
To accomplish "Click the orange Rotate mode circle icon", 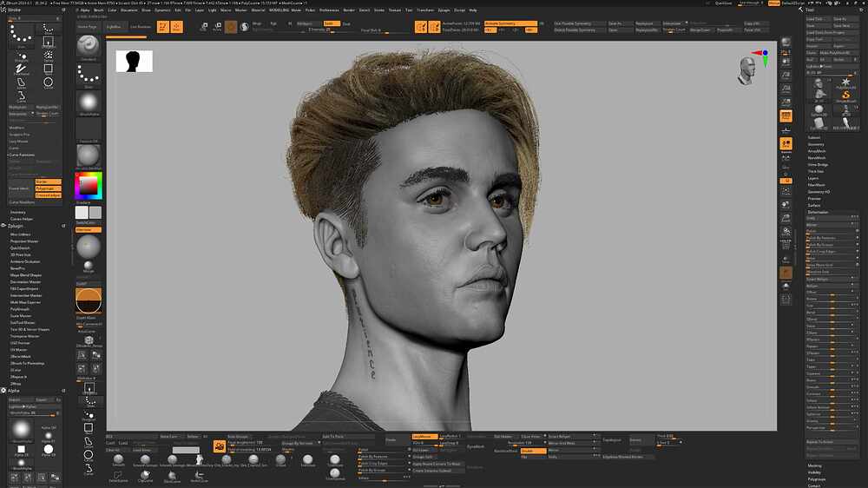I will (231, 27).
